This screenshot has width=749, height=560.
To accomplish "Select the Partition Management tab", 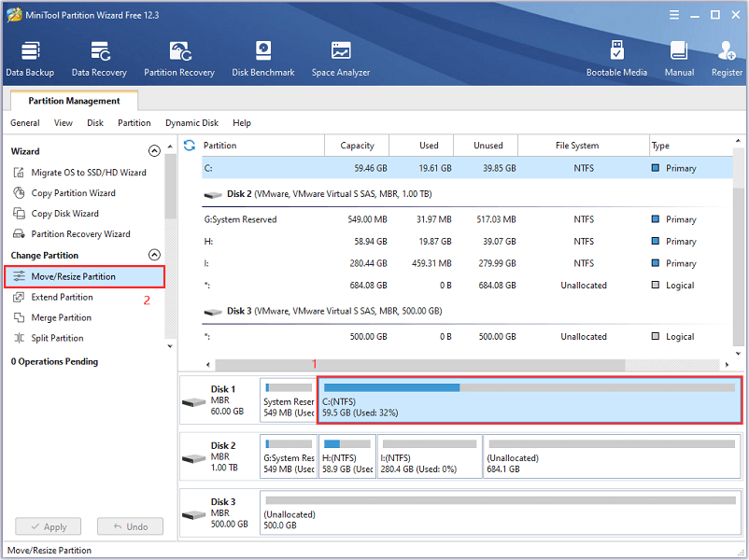I will click(x=74, y=101).
